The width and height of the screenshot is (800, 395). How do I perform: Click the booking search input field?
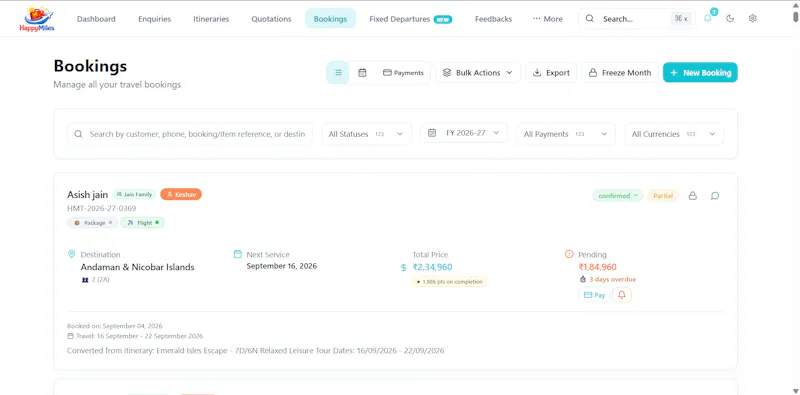coord(190,134)
